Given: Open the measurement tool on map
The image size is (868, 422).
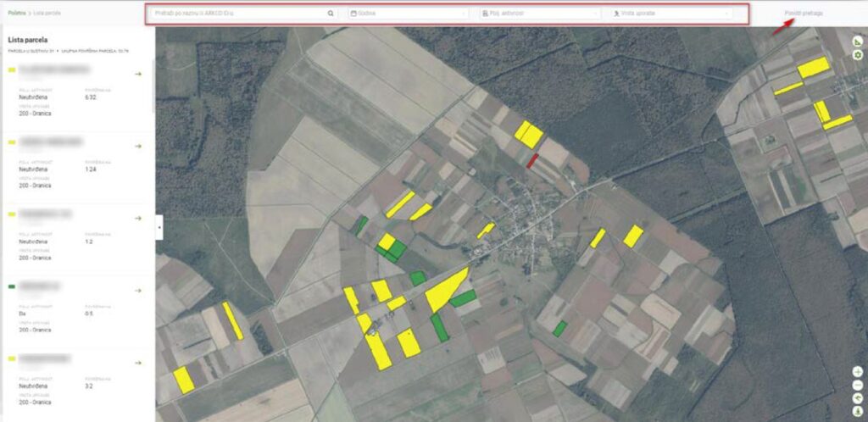Looking at the screenshot, I should 858,42.
